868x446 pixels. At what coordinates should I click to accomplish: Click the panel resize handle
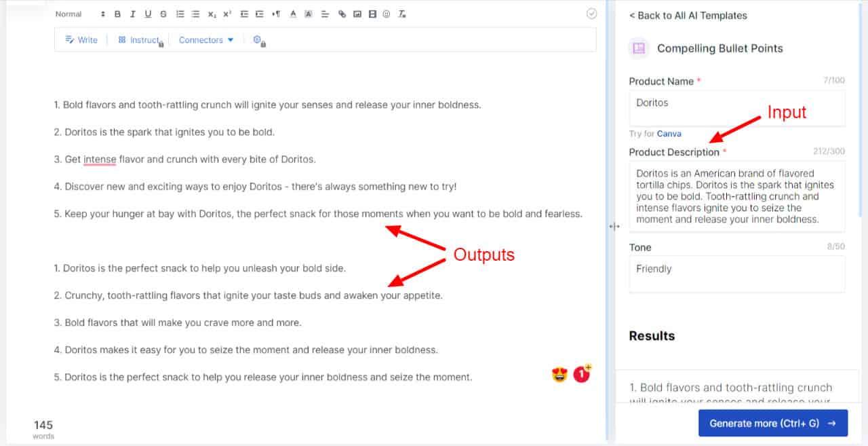point(614,227)
